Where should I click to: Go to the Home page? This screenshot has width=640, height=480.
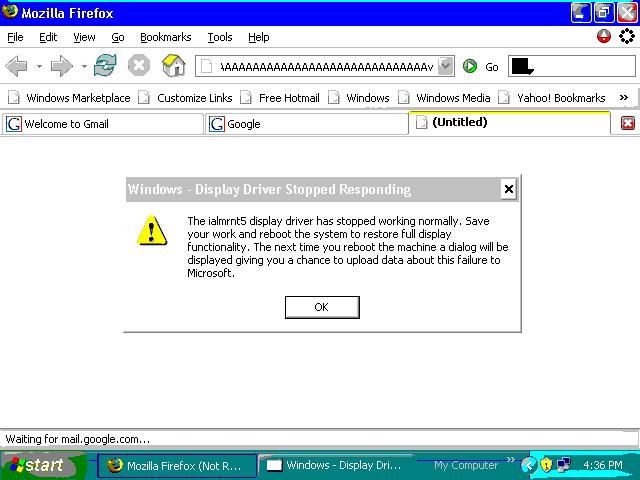tap(173, 67)
